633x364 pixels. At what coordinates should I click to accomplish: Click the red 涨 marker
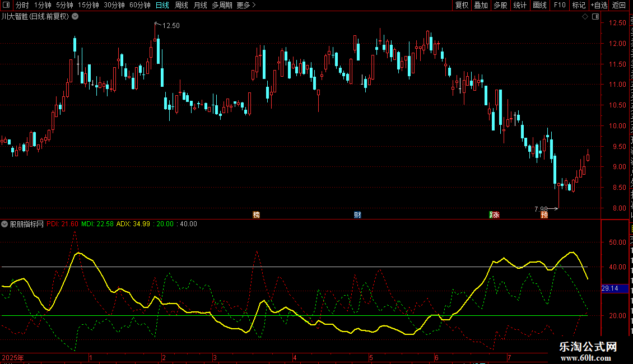(x=496, y=214)
